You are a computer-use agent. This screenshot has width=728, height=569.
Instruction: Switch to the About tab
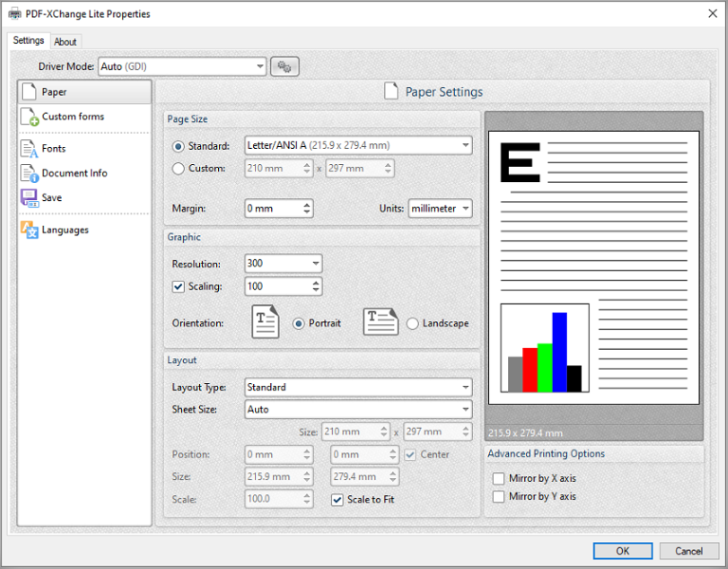(65, 42)
